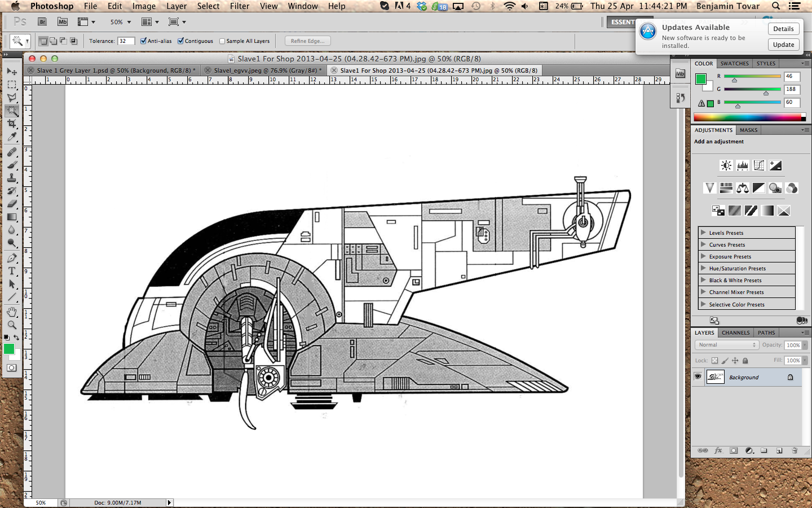The image size is (812, 508).
Task: Click the Refine Edge button
Action: [x=307, y=41]
